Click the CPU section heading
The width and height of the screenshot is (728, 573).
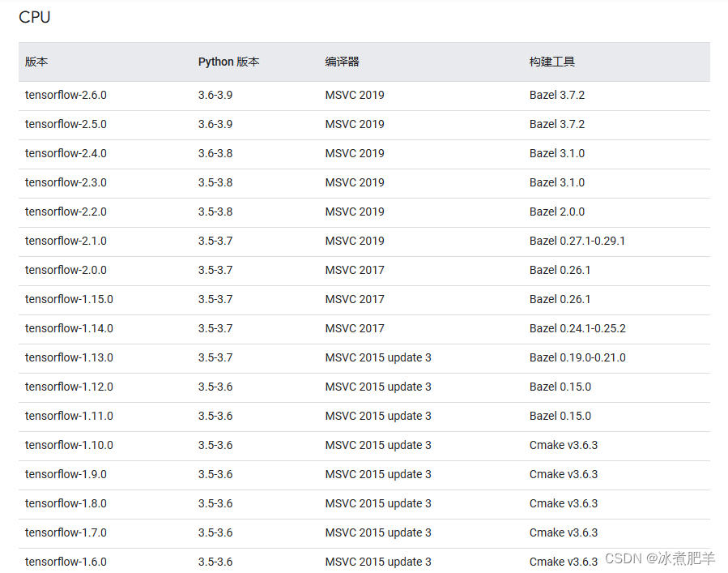point(34,17)
